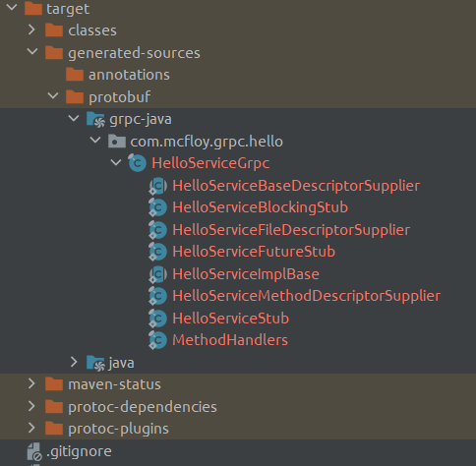
Task: Collapse the target folder
Action: click(12, 8)
